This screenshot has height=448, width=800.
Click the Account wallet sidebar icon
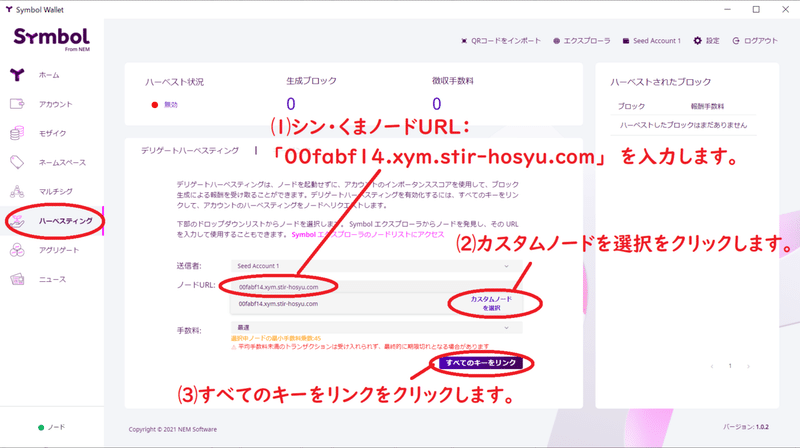click(17, 104)
